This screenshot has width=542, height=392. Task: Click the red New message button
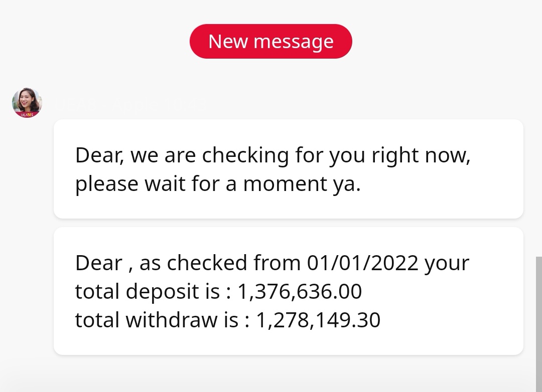[271, 42]
